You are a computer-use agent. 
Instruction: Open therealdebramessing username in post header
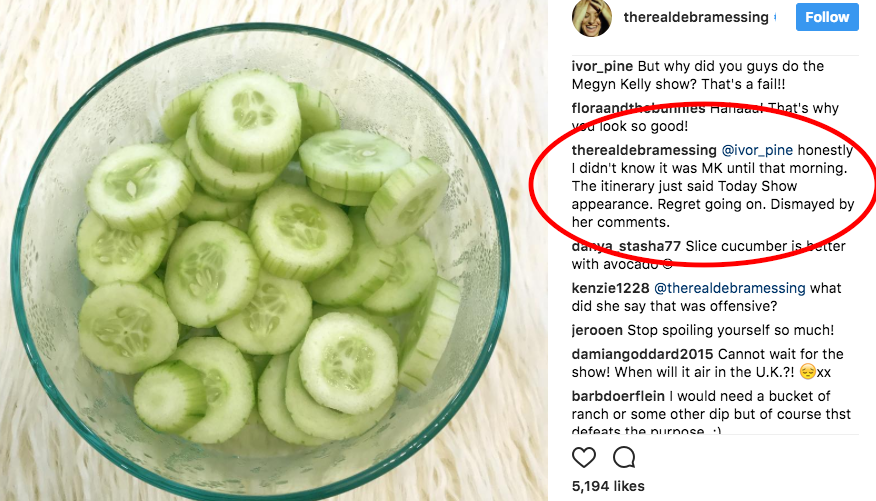click(x=696, y=18)
